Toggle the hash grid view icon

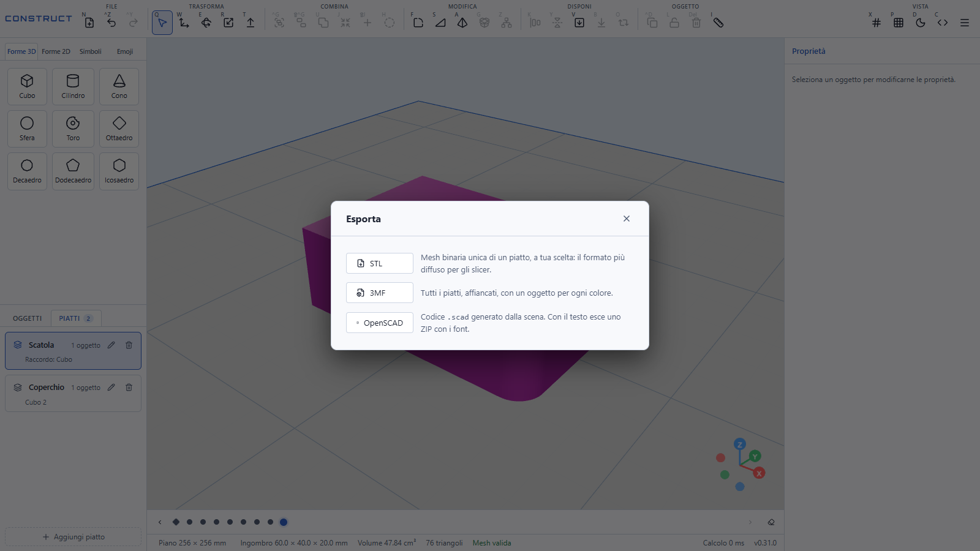876,23
